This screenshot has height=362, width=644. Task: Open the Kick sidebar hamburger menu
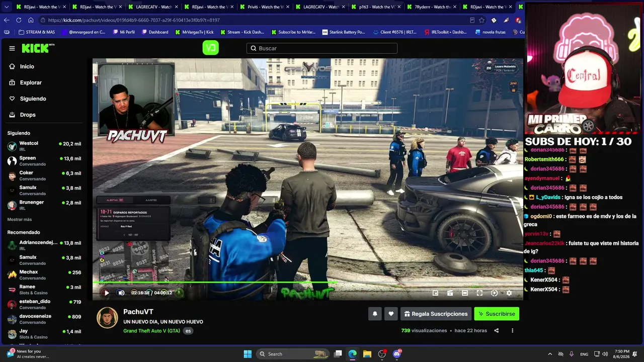click(x=12, y=48)
